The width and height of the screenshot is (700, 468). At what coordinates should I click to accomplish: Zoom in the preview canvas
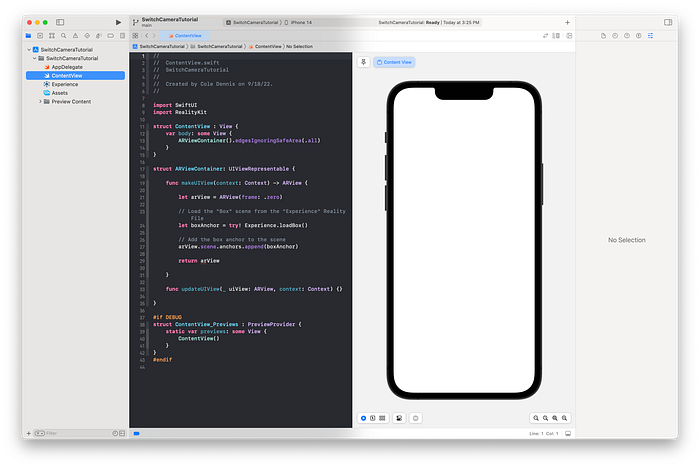click(x=564, y=418)
